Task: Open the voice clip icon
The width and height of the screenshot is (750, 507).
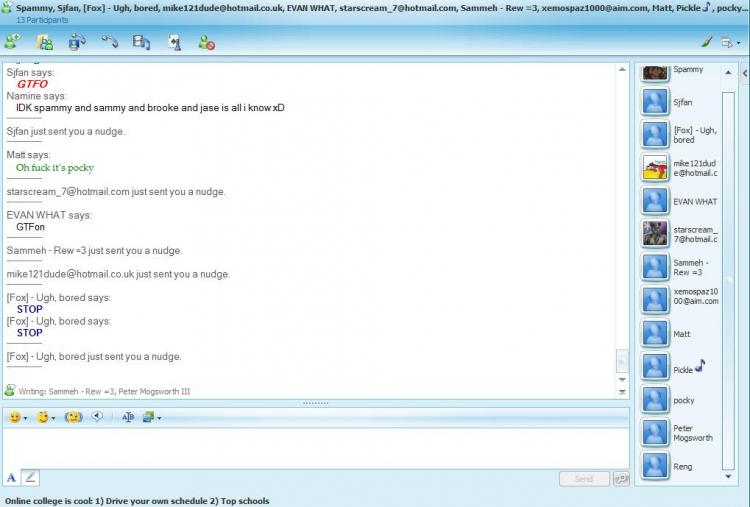Action: tap(97, 417)
